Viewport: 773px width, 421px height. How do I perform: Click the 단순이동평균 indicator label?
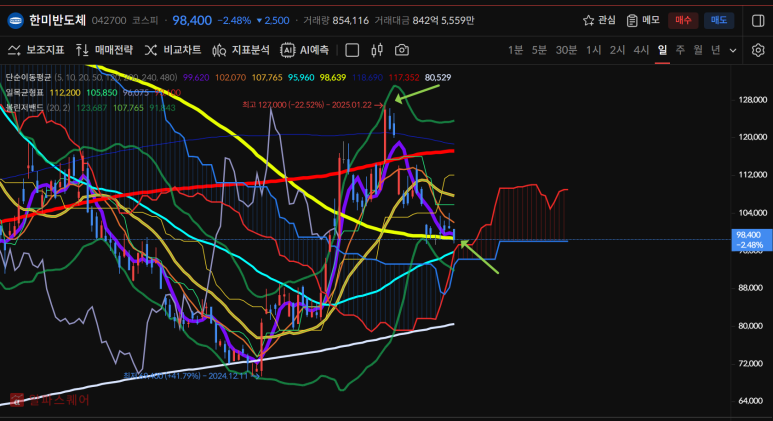point(28,77)
